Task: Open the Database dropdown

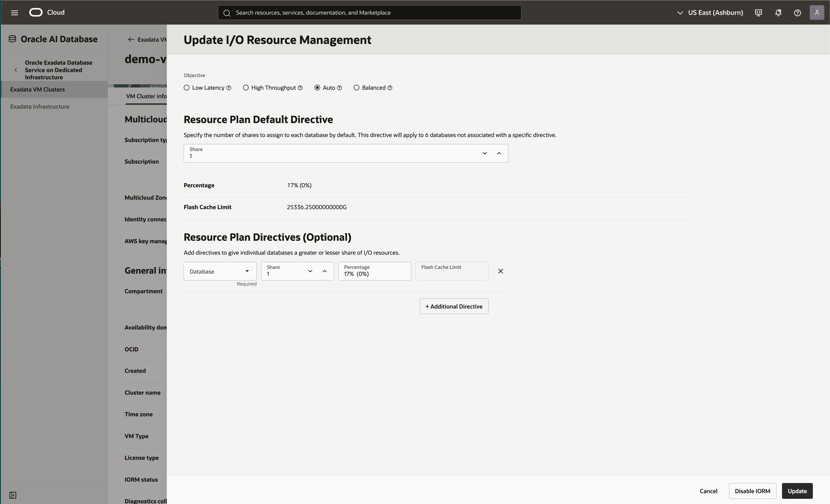Action: click(x=220, y=271)
